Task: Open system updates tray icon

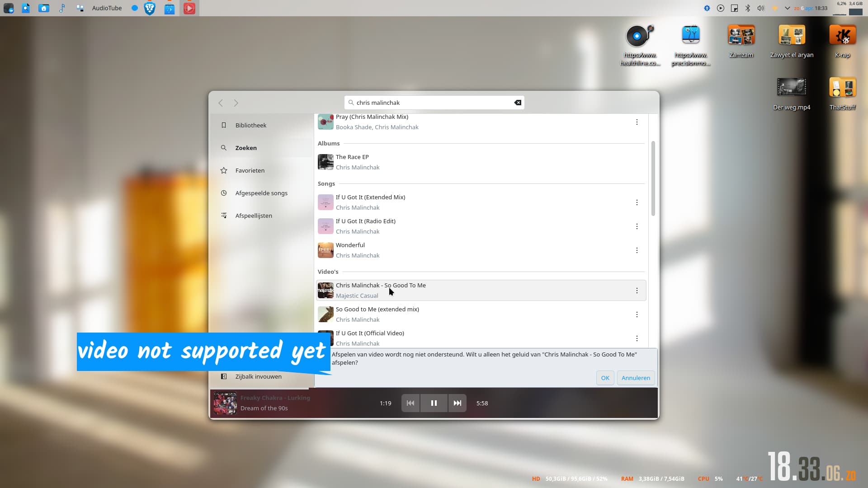Action: [x=707, y=8]
